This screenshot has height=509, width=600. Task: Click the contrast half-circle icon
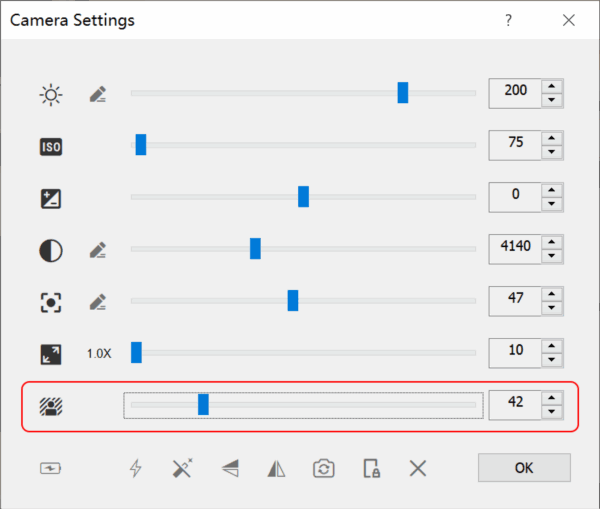click(50, 250)
